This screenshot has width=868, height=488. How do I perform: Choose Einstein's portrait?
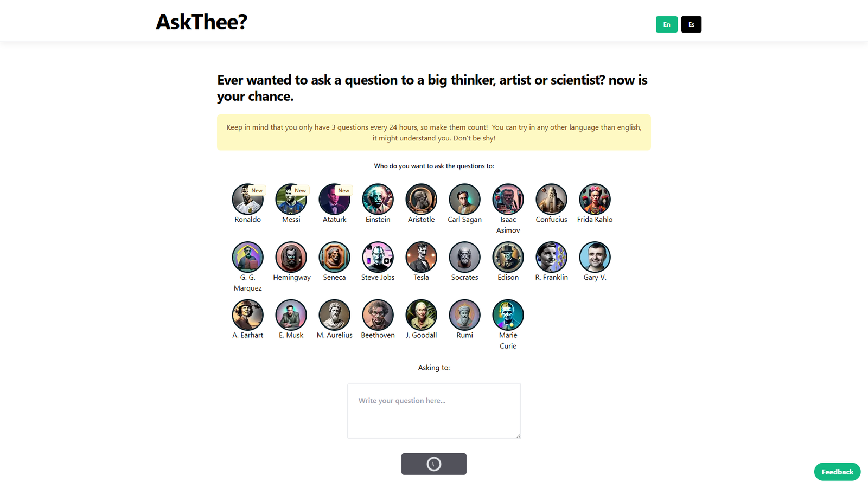378,199
